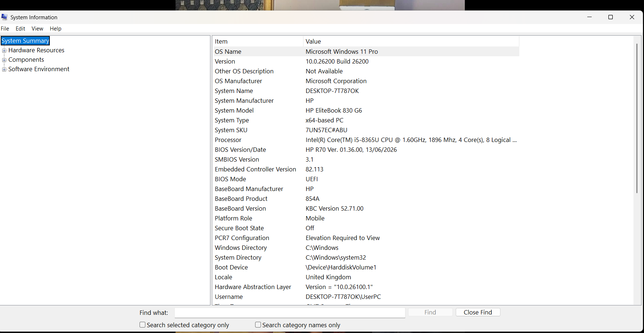Select the OS Name row
644x333 pixels.
point(366,52)
